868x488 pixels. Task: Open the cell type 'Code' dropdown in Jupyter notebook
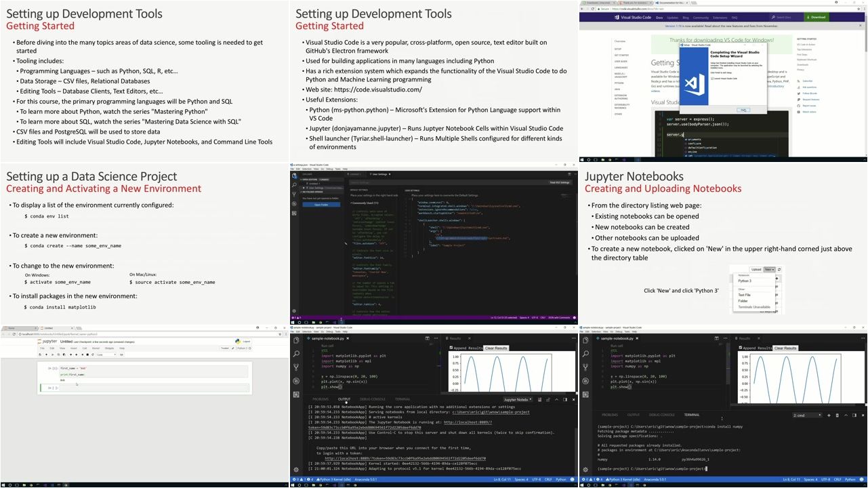[x=105, y=354]
